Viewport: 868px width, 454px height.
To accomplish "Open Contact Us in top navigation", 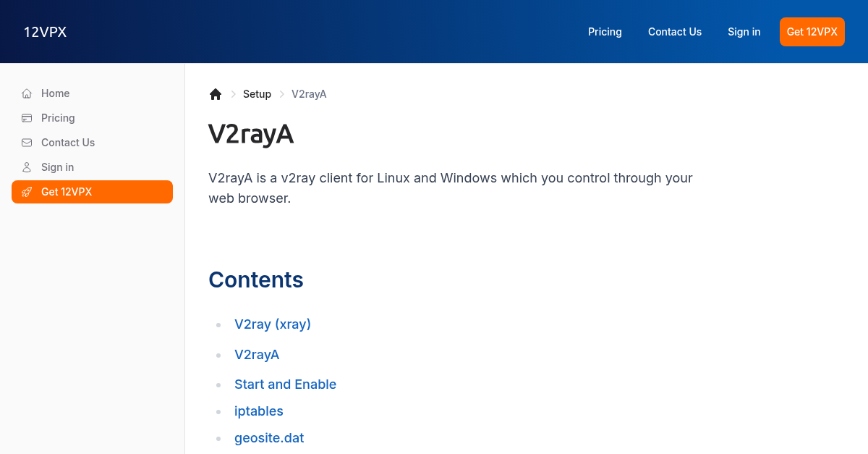I will point(675,32).
